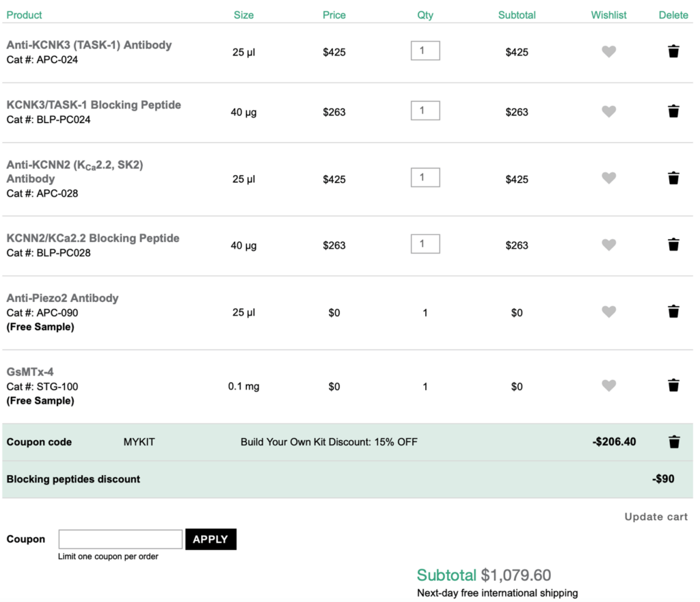Delete Anti-KCNN2 Antibody from cart
The image size is (700, 602).
673,178
